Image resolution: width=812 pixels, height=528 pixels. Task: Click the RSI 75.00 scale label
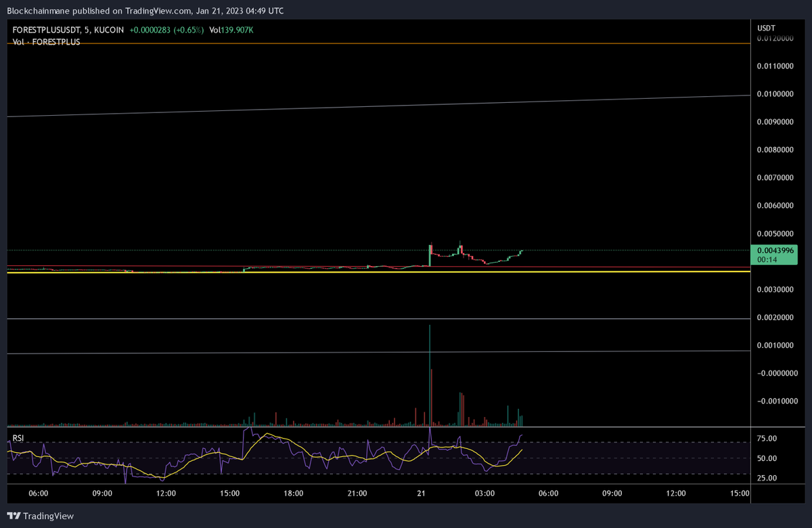(x=767, y=439)
